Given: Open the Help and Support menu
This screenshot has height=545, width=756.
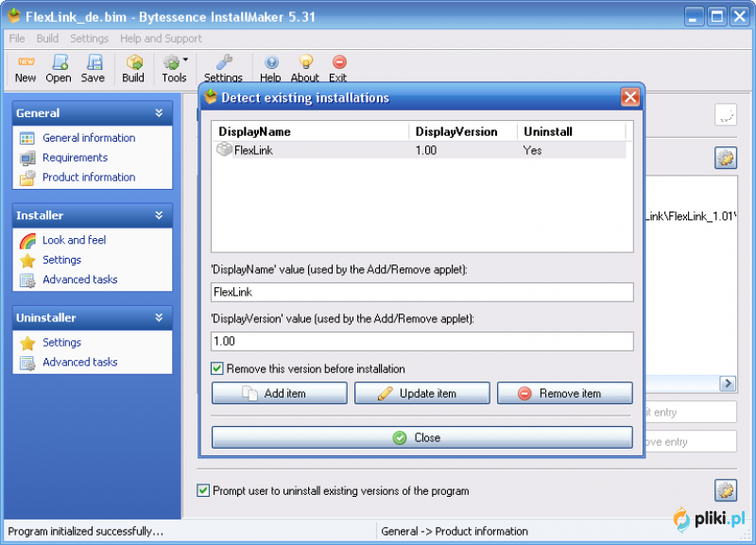Looking at the screenshot, I should 161,39.
